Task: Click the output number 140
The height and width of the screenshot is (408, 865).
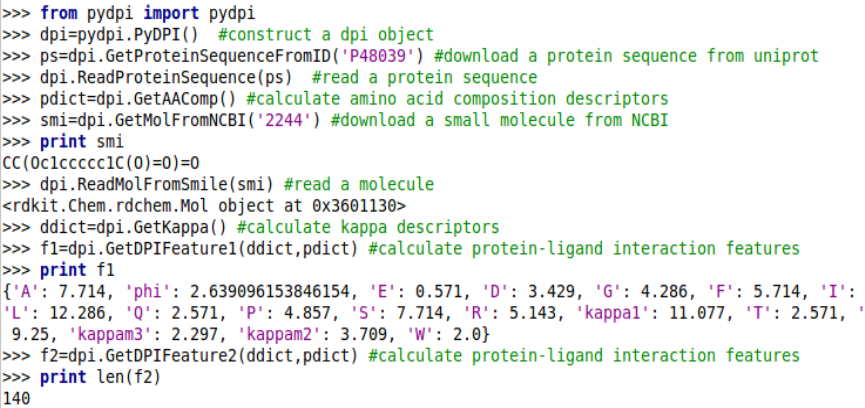Action: coord(17,398)
